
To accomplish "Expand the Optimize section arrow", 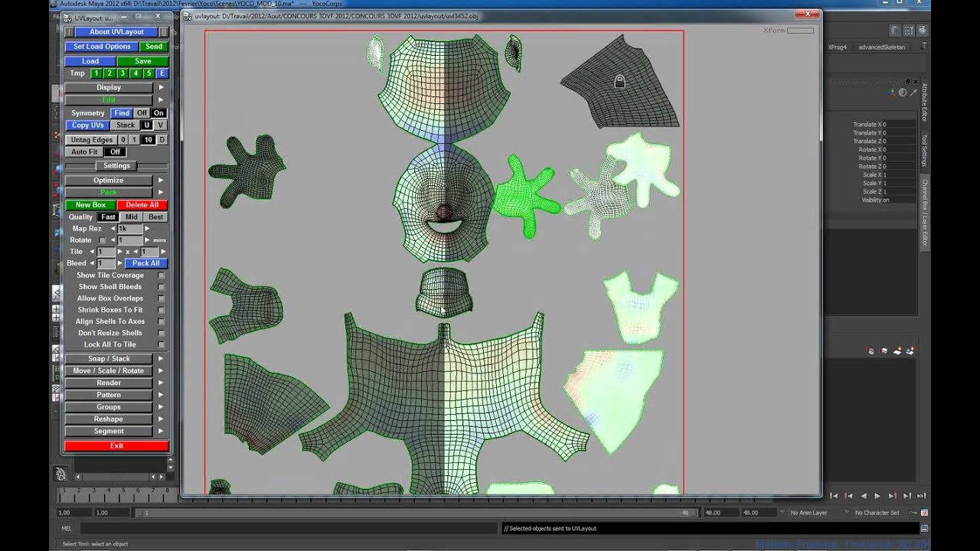I will click(161, 181).
